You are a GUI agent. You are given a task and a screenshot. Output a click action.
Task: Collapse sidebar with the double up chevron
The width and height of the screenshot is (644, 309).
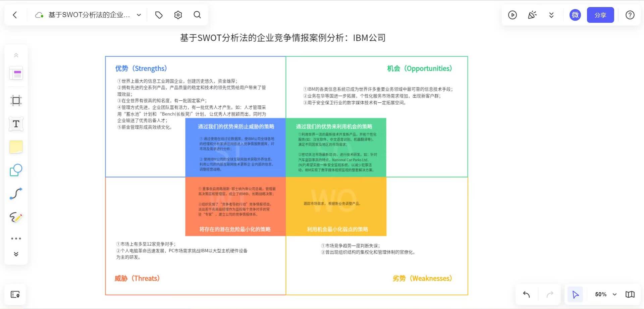(x=16, y=55)
